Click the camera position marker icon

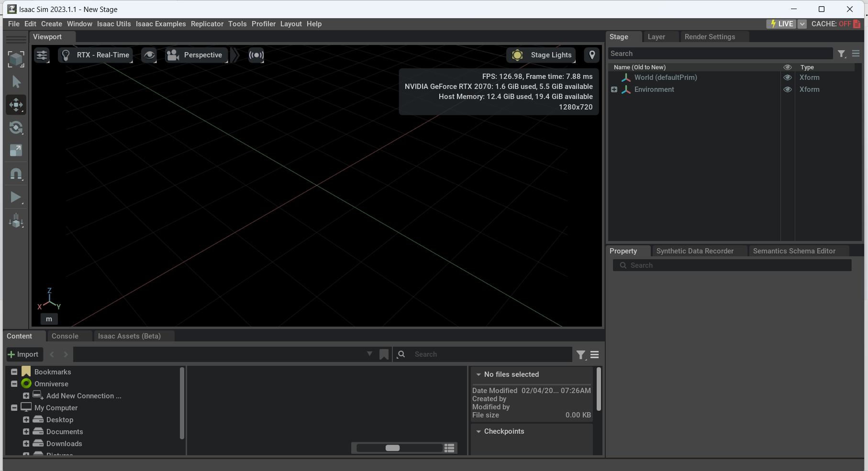pyautogui.click(x=591, y=55)
